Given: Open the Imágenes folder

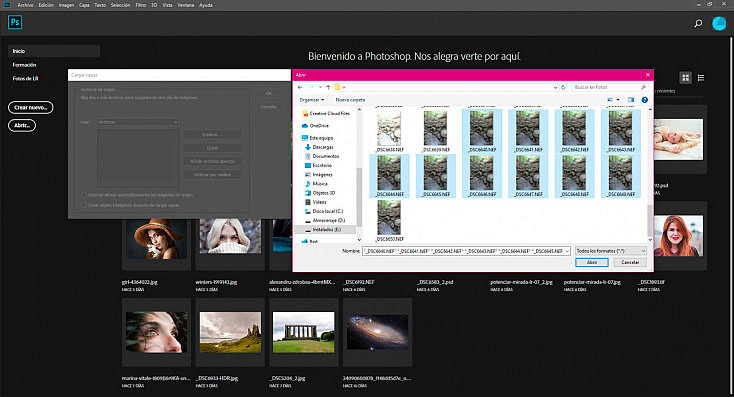Looking at the screenshot, I should pyautogui.click(x=319, y=174).
